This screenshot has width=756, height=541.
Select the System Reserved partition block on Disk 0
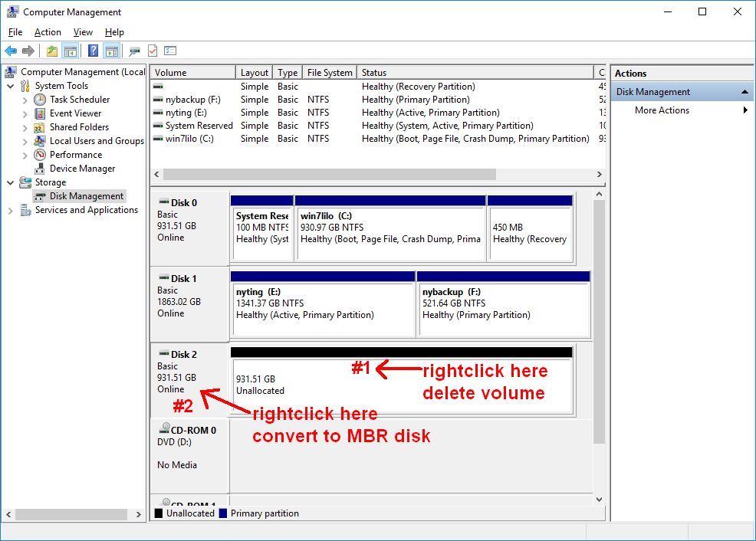(x=262, y=228)
